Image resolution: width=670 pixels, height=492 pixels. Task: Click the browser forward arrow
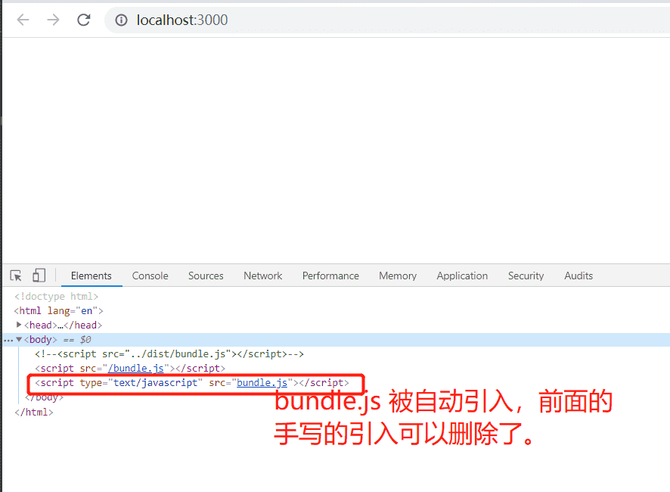coord(53,20)
